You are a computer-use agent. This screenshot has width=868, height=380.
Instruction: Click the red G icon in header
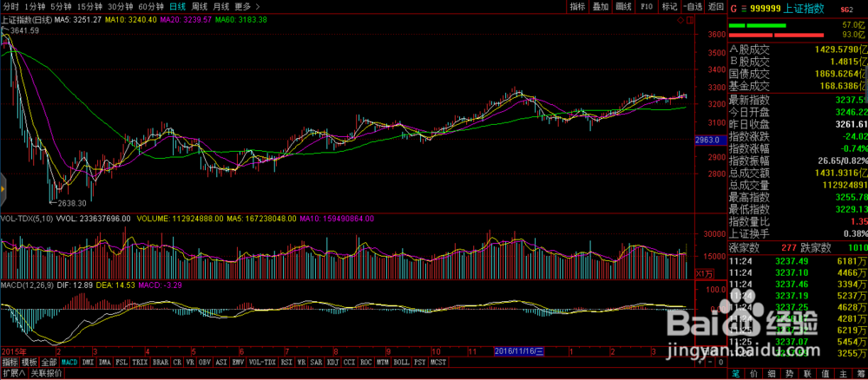734,9
